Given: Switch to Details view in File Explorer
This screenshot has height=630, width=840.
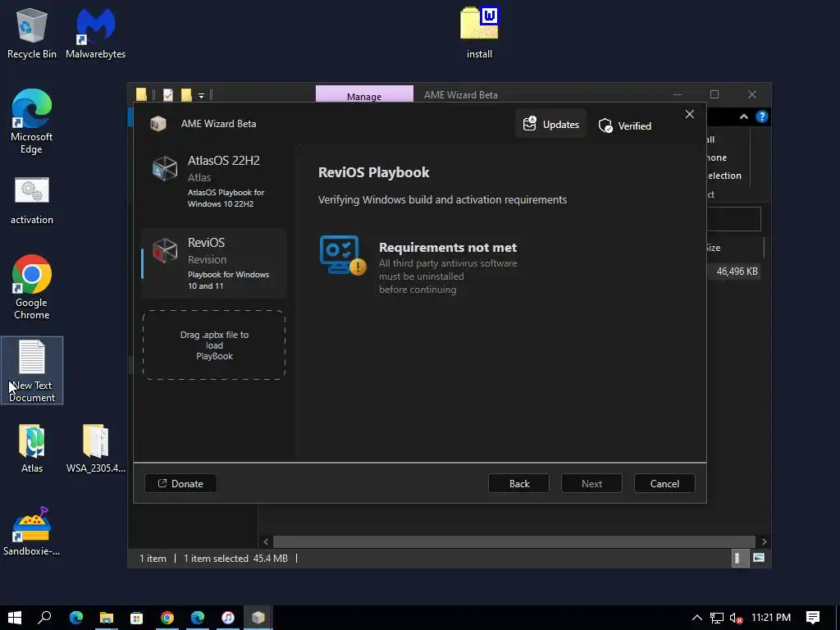Looking at the screenshot, I should tap(739, 558).
